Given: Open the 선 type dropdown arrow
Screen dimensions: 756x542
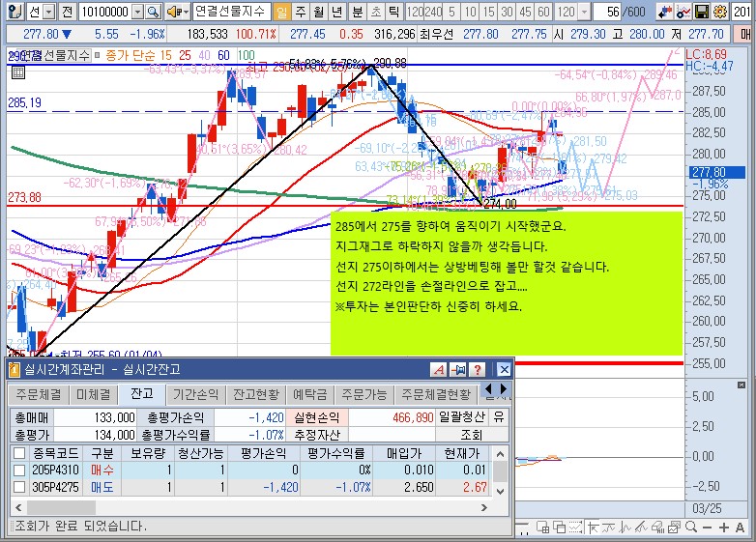Looking at the screenshot, I should pyautogui.click(x=49, y=12).
